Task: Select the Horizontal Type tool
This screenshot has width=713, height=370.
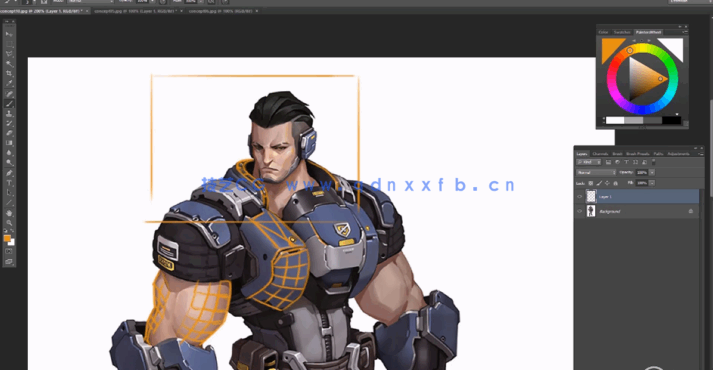Action: tap(9, 183)
